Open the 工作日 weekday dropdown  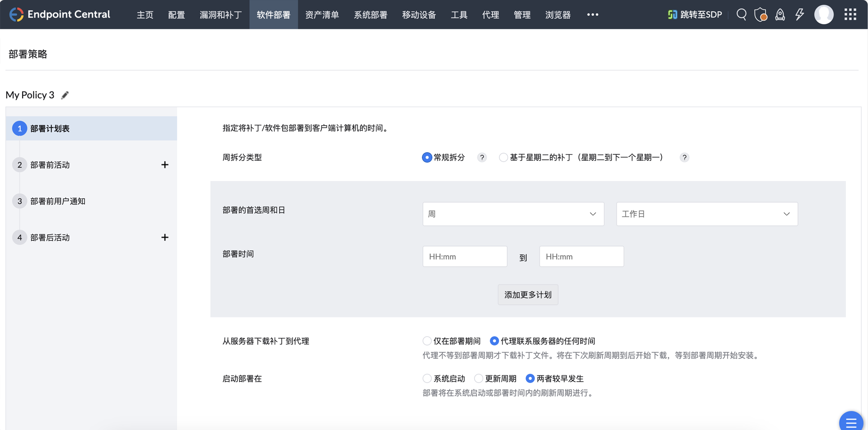[707, 214]
